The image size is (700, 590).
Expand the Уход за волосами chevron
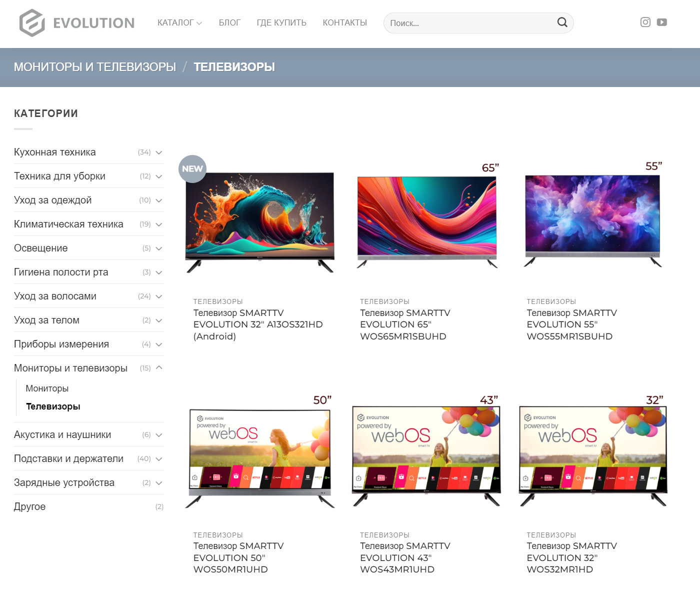(159, 296)
